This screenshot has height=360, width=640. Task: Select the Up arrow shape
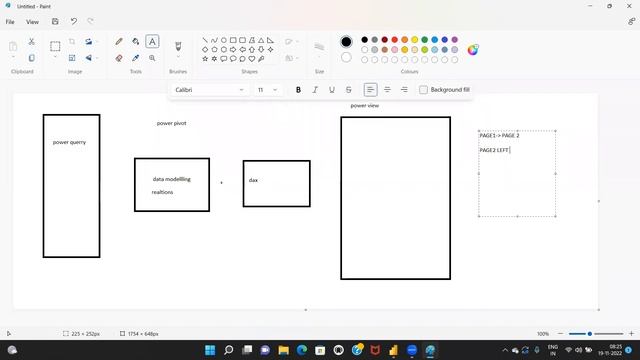coord(252,50)
